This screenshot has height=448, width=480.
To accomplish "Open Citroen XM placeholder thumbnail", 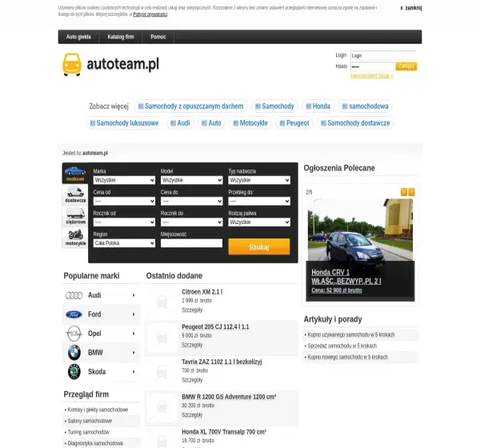I will [162, 302].
